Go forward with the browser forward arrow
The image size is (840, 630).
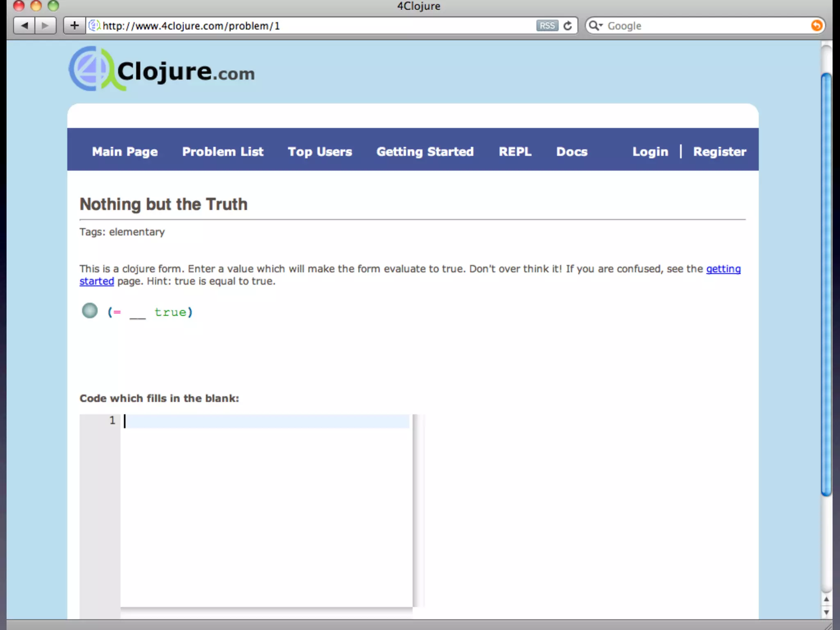point(46,26)
